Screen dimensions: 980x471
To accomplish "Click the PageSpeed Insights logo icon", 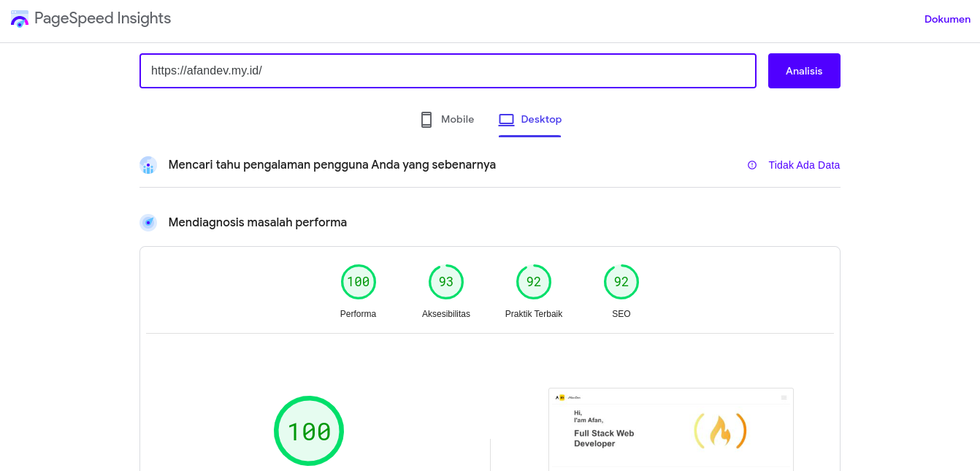I will point(20,19).
